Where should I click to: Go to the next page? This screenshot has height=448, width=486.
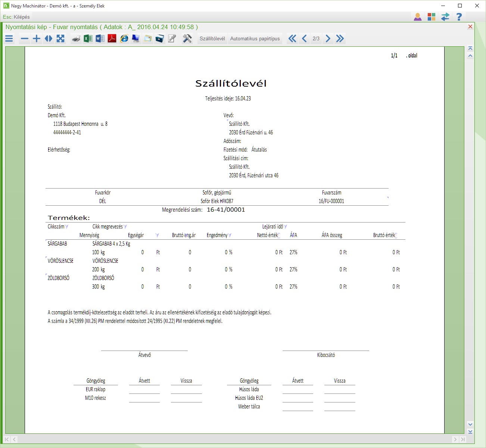click(x=328, y=38)
